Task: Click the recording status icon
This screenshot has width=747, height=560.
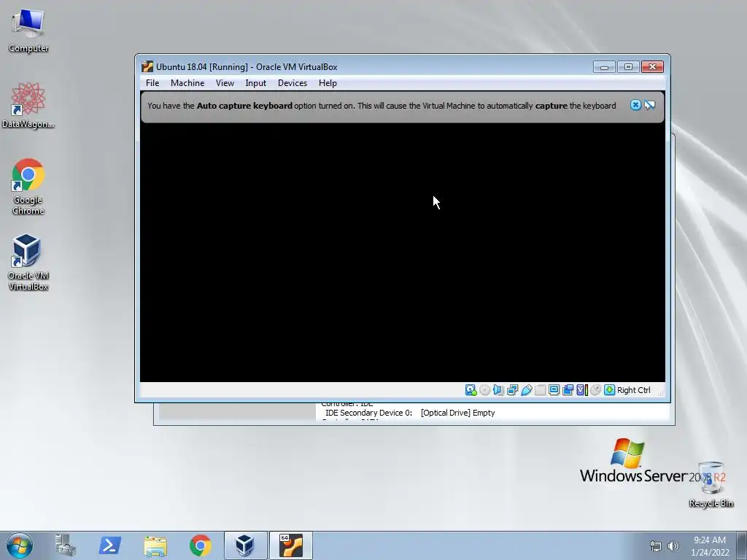Action: (x=568, y=390)
